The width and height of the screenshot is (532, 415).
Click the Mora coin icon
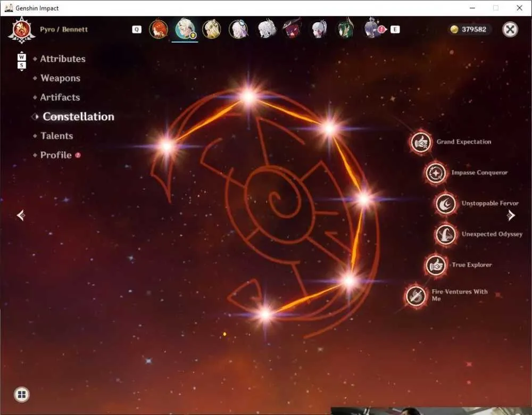(454, 29)
